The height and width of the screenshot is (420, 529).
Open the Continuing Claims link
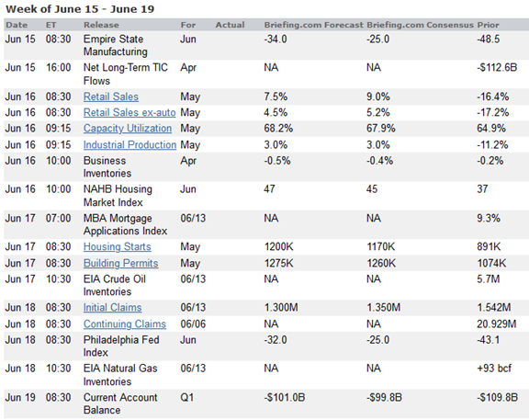pyautogui.click(x=125, y=324)
